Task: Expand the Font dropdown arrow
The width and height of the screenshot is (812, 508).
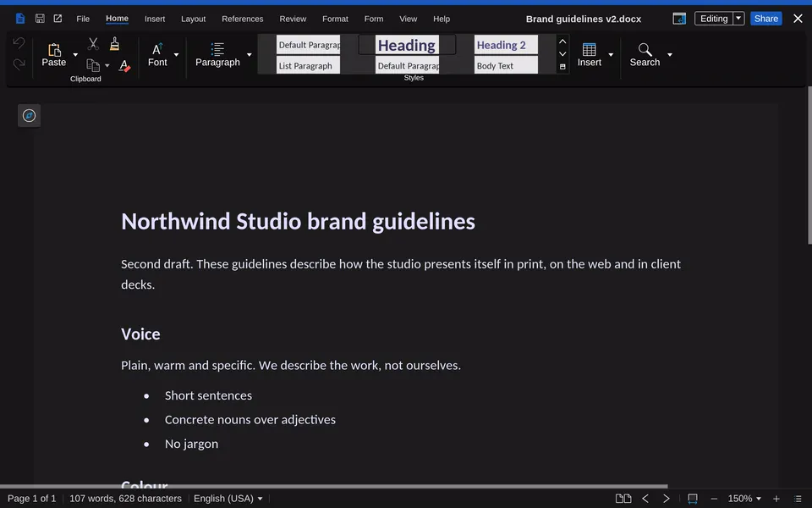Action: point(176,54)
